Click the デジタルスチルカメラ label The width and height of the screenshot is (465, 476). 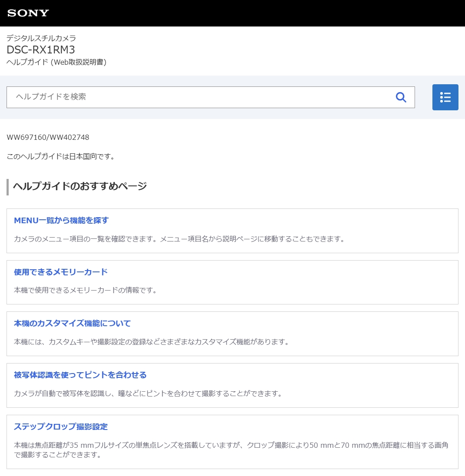(41, 38)
